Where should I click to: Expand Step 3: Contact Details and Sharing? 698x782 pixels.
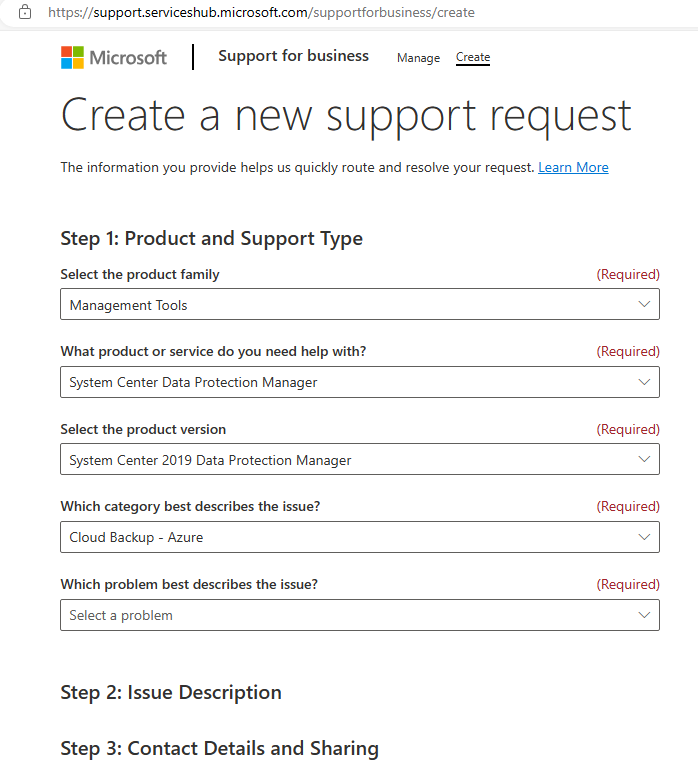pos(219,749)
